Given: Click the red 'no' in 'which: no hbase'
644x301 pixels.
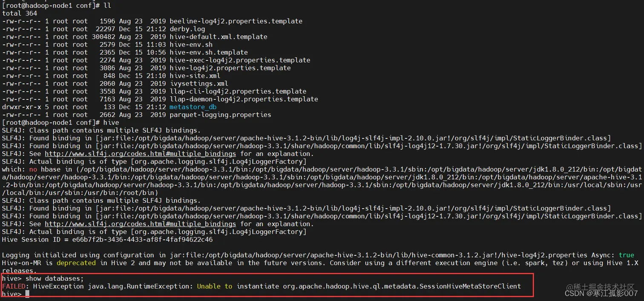Looking at the screenshot, I should tap(33, 169).
